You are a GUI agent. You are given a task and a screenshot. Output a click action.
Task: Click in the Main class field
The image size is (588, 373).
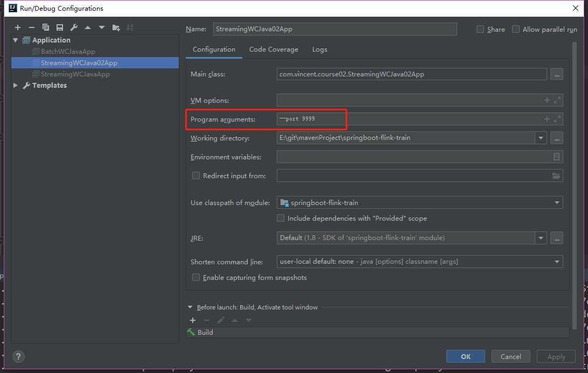(x=412, y=74)
